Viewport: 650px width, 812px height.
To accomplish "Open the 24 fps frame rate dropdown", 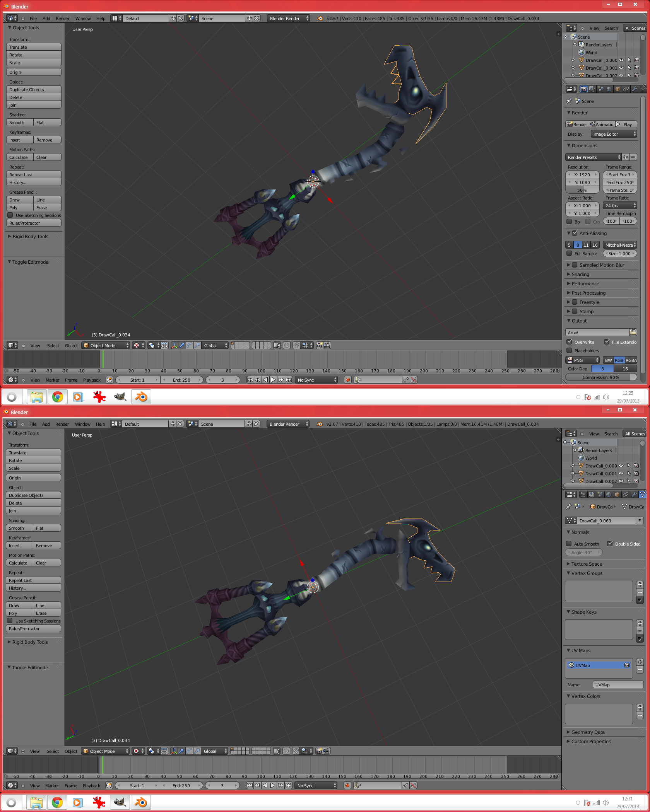I will click(x=620, y=206).
